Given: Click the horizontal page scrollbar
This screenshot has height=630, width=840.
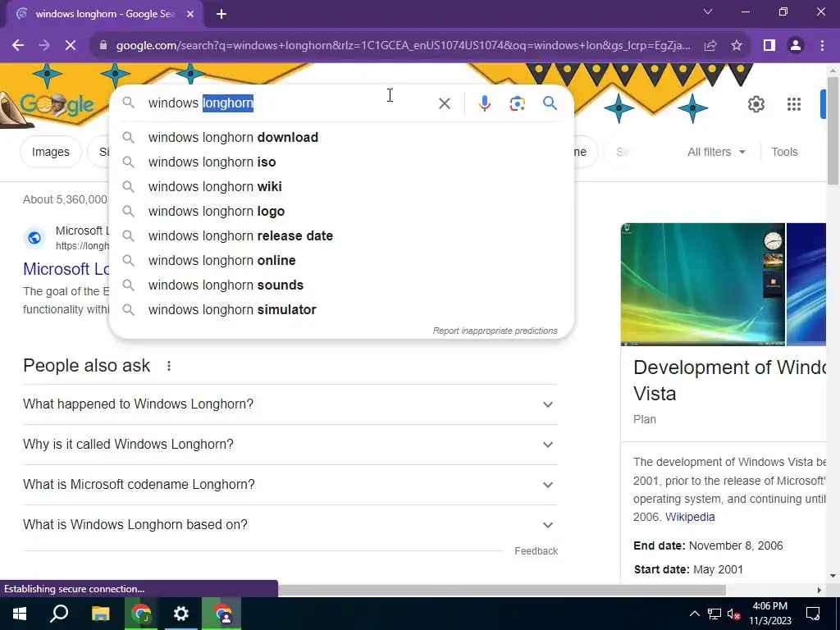Looking at the screenshot, I should click(501, 590).
